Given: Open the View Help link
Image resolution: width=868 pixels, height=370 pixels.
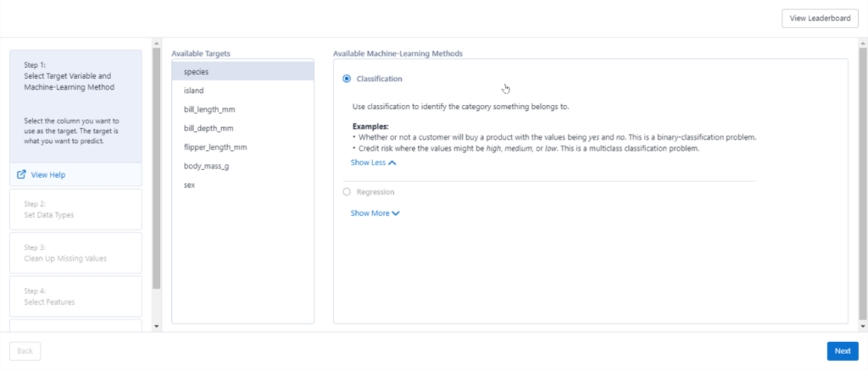Looking at the screenshot, I should click(48, 174).
